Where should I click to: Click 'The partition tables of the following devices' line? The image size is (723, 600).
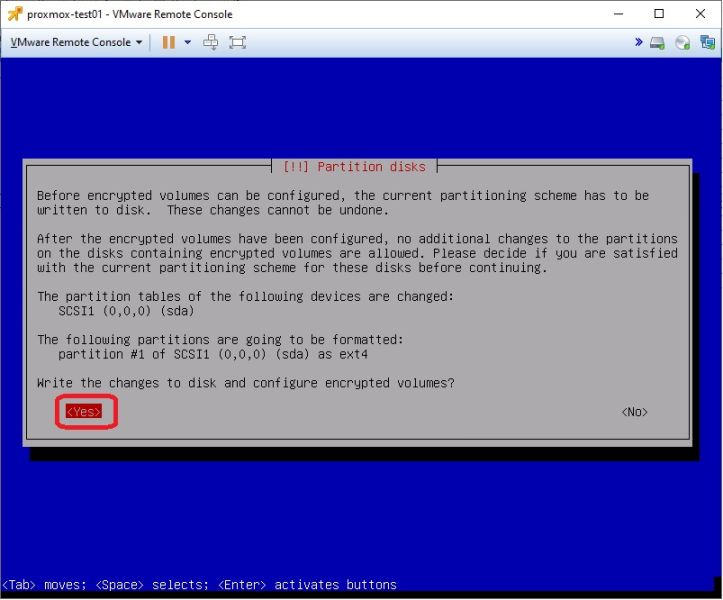245,297
